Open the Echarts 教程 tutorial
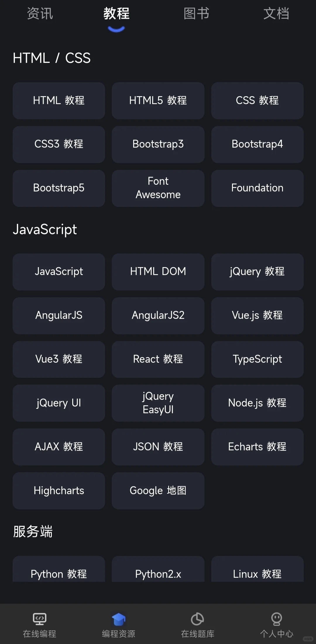Image resolution: width=316 pixels, height=644 pixels. tap(257, 447)
